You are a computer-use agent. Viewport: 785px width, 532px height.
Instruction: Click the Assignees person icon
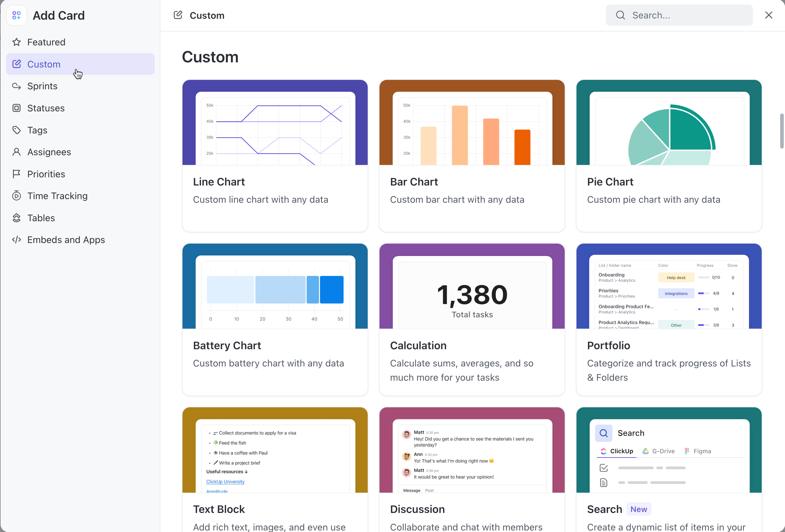point(16,152)
